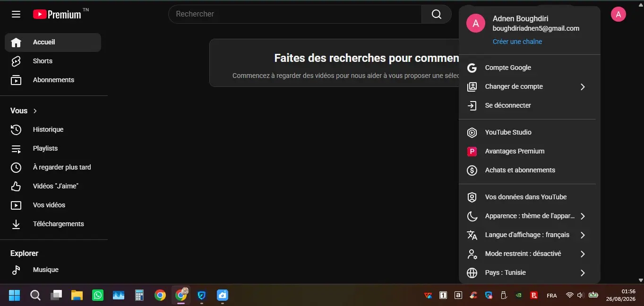Screen dimensions: 644x306
Task: Click the email boughdiriadnen5@gmail.com
Action: coord(536,28)
